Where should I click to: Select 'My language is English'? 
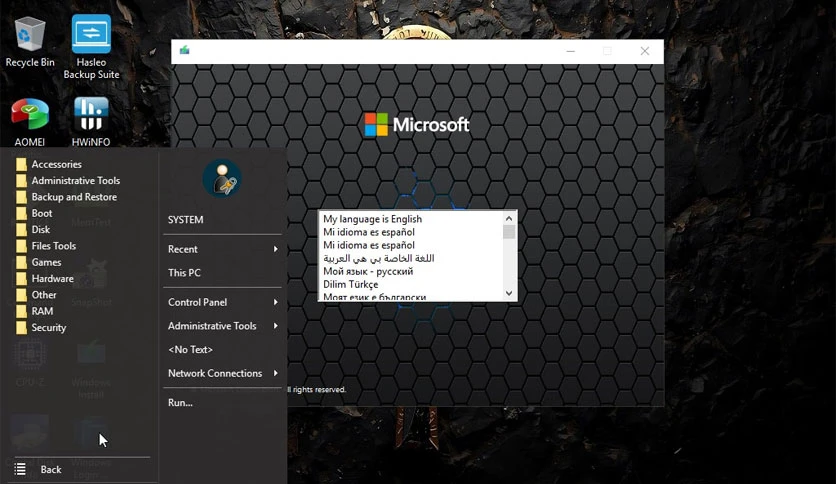[x=372, y=219]
